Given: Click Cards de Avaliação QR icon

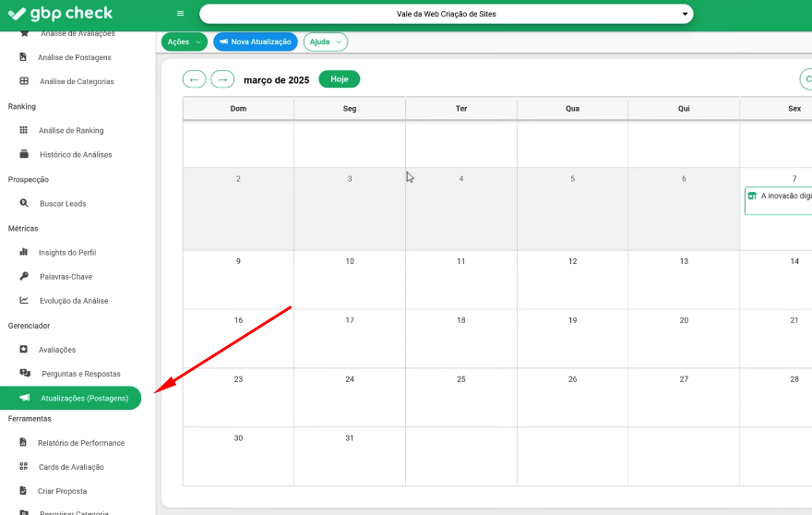Looking at the screenshot, I should tap(23, 466).
